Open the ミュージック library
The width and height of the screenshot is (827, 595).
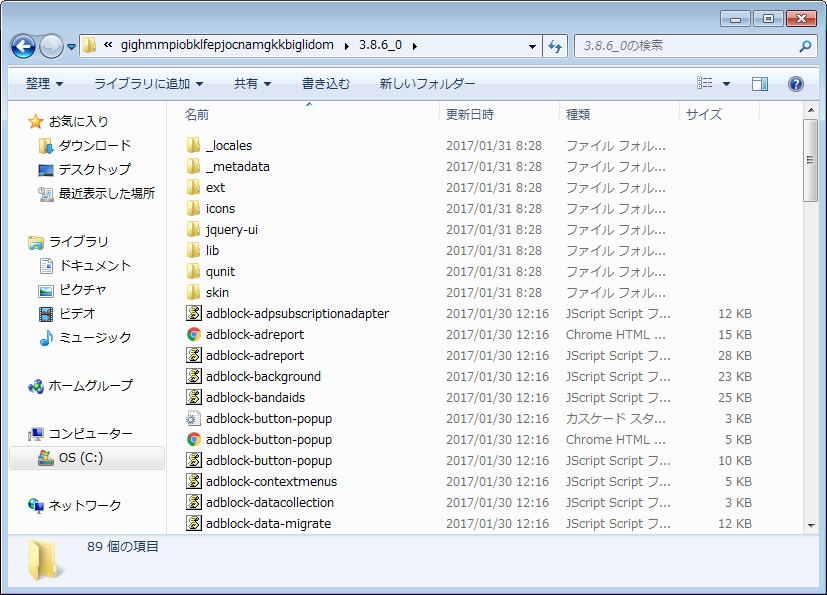[x=95, y=337]
